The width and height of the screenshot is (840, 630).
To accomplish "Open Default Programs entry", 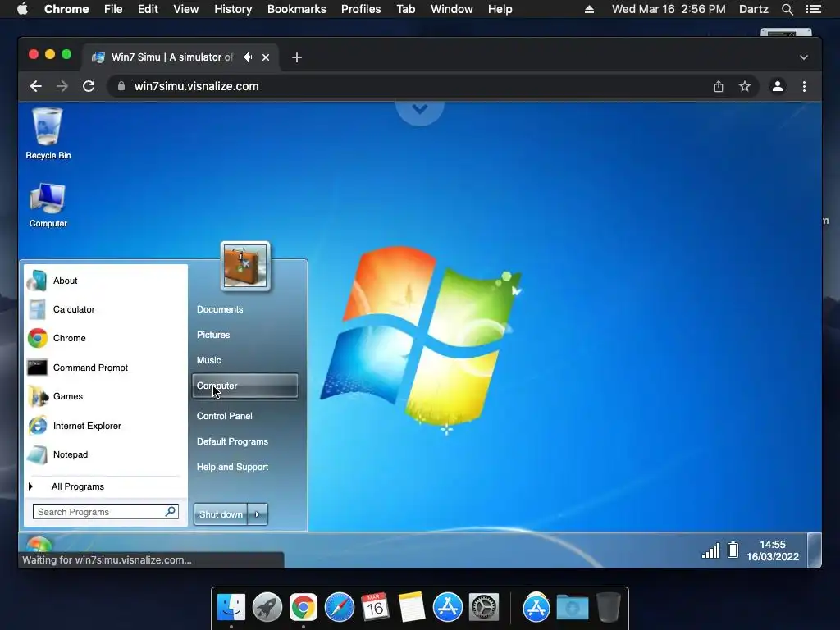I will pos(232,441).
